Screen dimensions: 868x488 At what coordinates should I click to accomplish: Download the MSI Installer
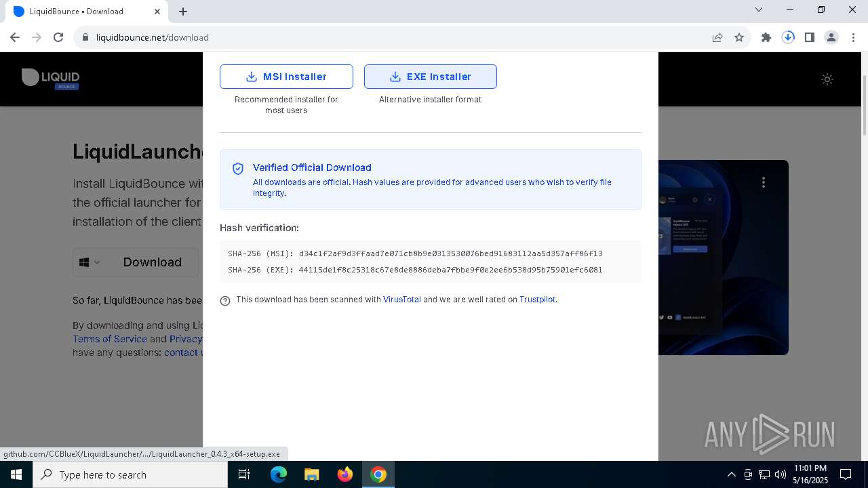point(286,77)
